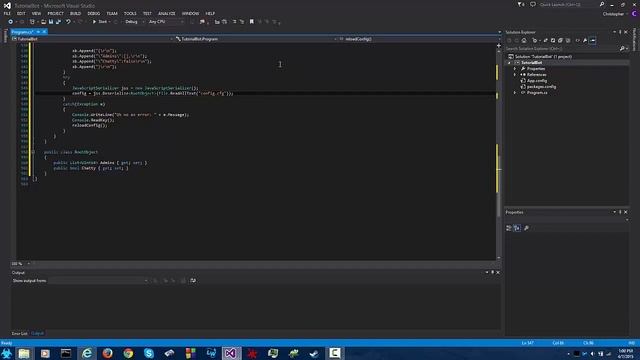This screenshot has height=360, width=640.
Task: Open the FILE menu
Action: pyautogui.click(x=7, y=13)
